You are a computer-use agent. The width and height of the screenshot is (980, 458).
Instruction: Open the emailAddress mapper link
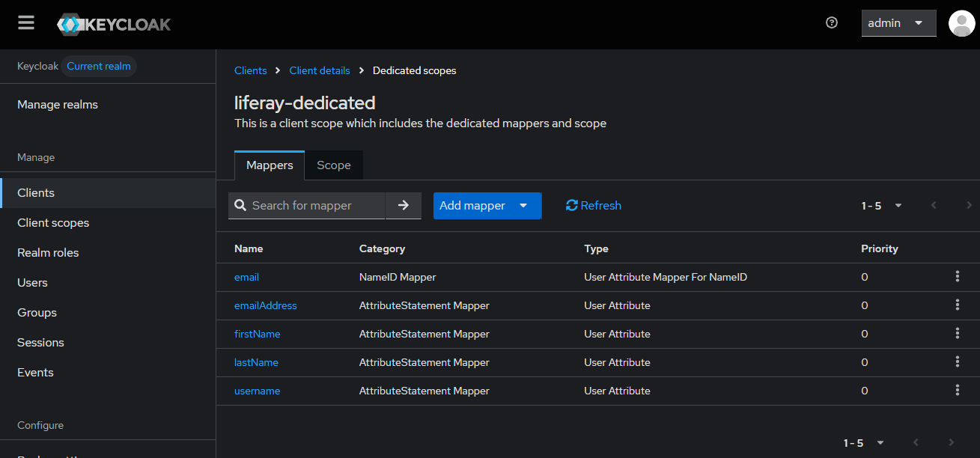265,305
